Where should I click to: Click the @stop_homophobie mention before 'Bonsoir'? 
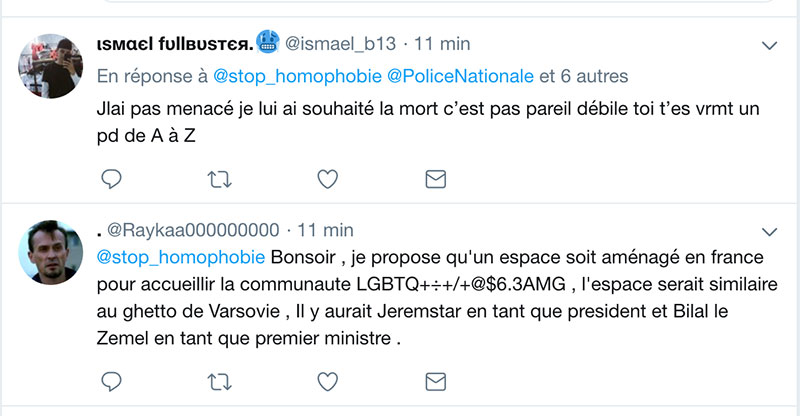point(181,257)
